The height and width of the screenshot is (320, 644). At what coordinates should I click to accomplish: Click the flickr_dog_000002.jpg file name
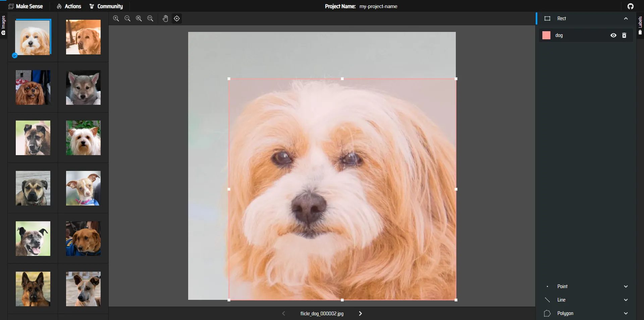(x=322, y=313)
